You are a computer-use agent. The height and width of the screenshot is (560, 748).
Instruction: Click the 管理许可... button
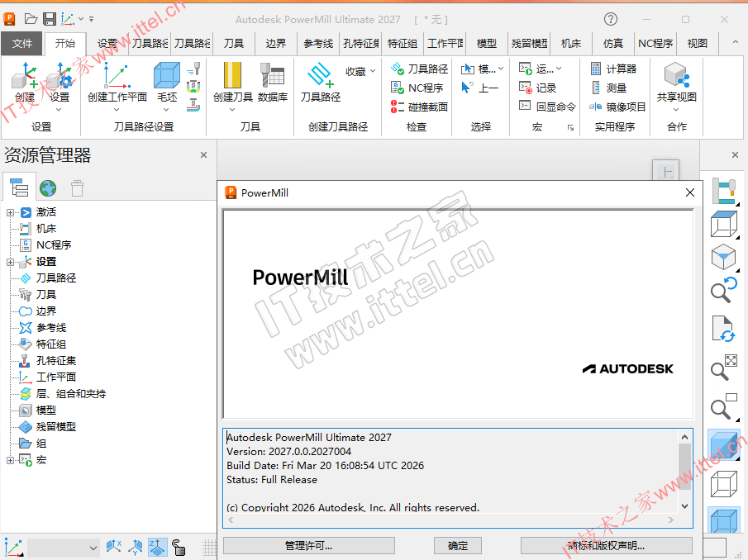pos(308,546)
